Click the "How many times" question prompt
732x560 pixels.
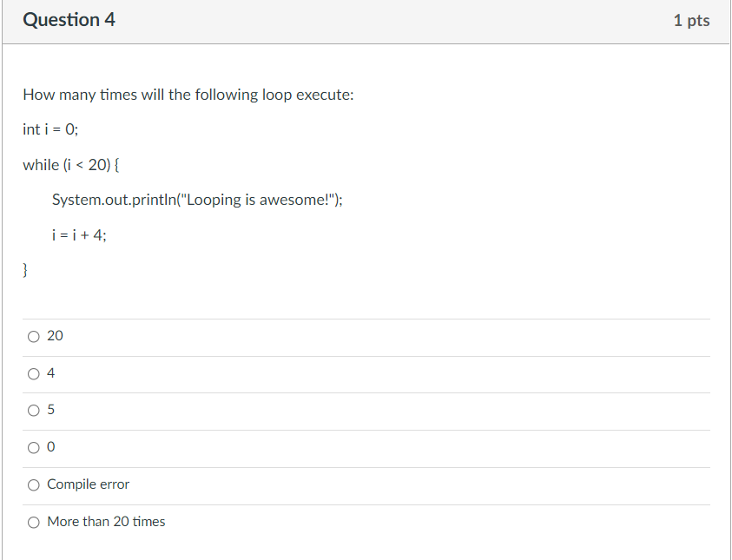point(188,95)
